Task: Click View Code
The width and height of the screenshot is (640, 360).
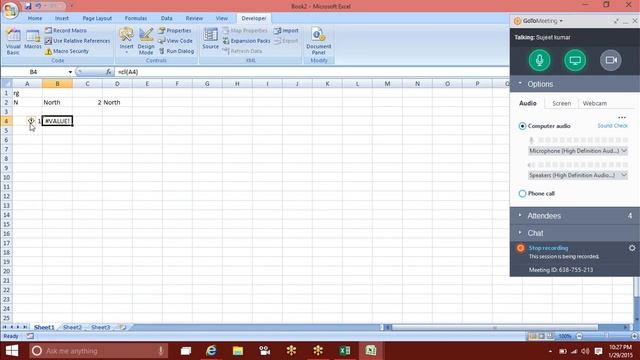Action: pyautogui.click(x=175, y=41)
